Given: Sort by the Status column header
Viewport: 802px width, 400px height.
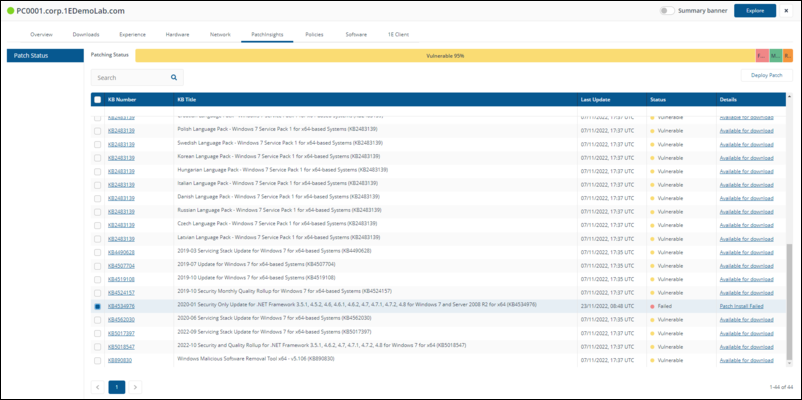Looking at the screenshot, I should tap(658, 100).
